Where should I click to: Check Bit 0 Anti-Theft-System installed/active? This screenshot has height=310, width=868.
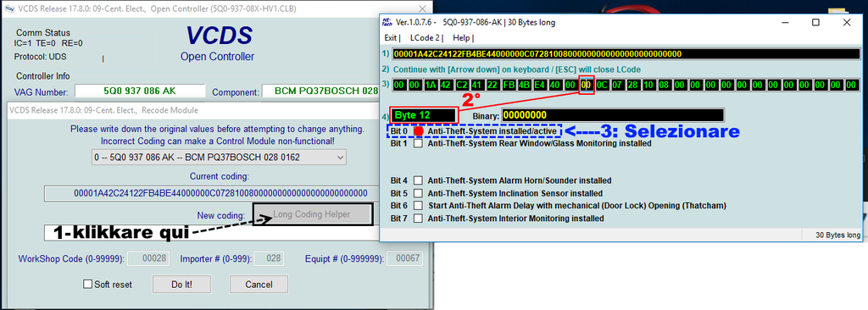[419, 132]
